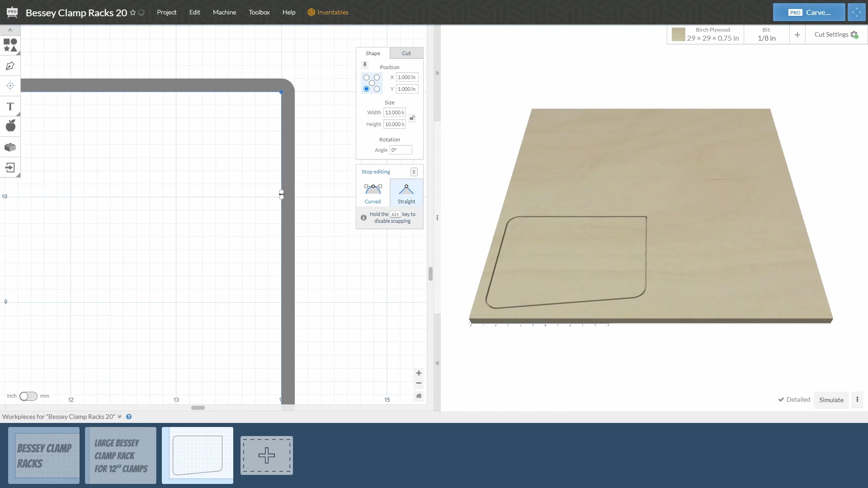
Task: Expand the Workpieces dropdown chevron
Action: click(x=120, y=417)
